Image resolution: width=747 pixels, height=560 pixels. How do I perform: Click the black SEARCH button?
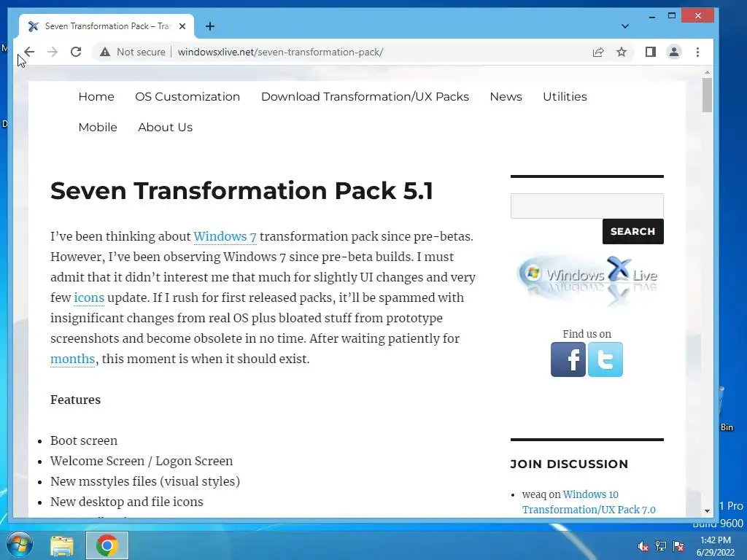(632, 231)
